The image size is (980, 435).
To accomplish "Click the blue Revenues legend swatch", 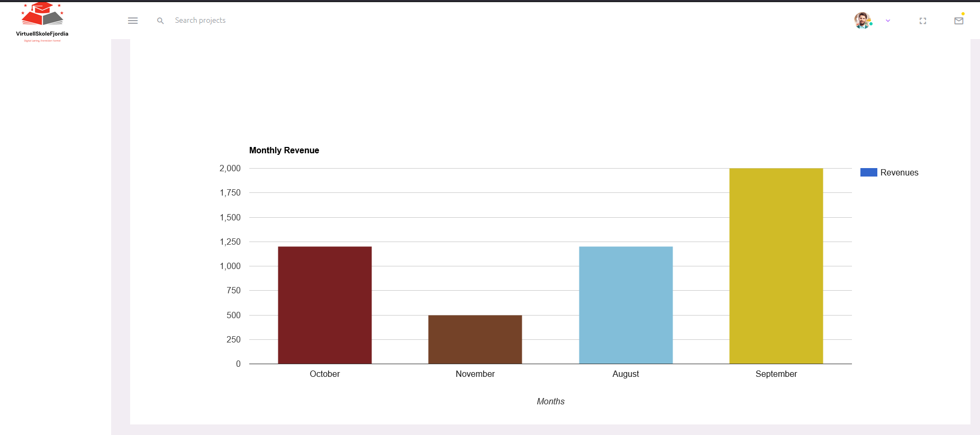I will tap(869, 172).
